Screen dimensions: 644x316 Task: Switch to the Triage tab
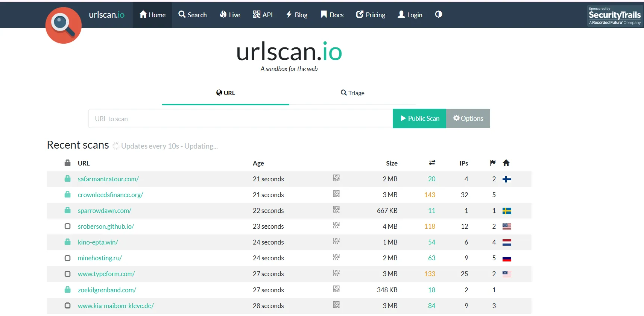point(352,93)
